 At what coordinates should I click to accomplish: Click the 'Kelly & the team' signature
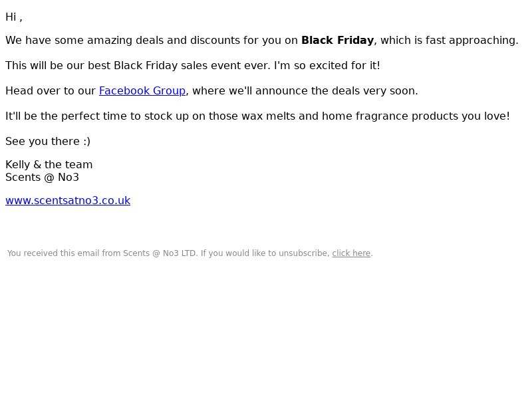coord(49,164)
